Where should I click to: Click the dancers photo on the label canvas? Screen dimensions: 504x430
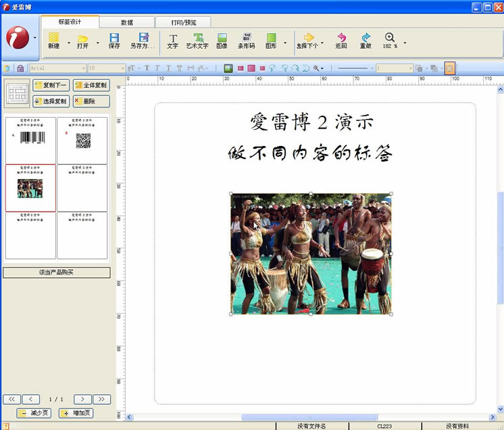311,254
